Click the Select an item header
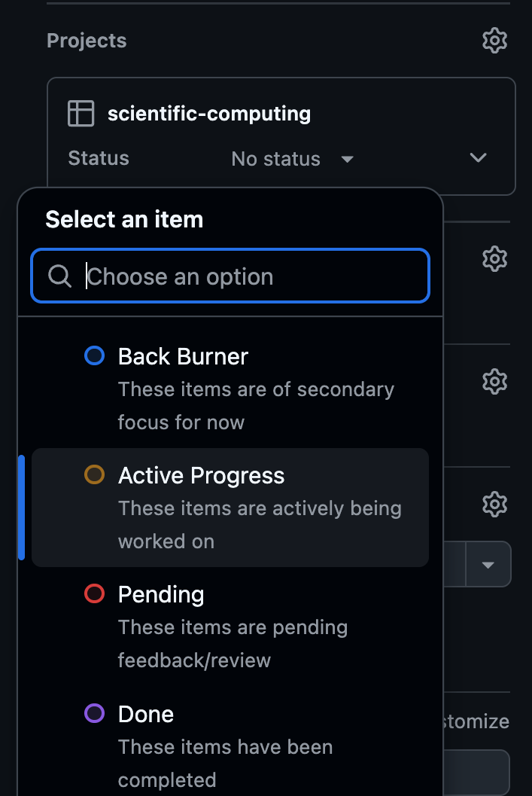 click(124, 219)
